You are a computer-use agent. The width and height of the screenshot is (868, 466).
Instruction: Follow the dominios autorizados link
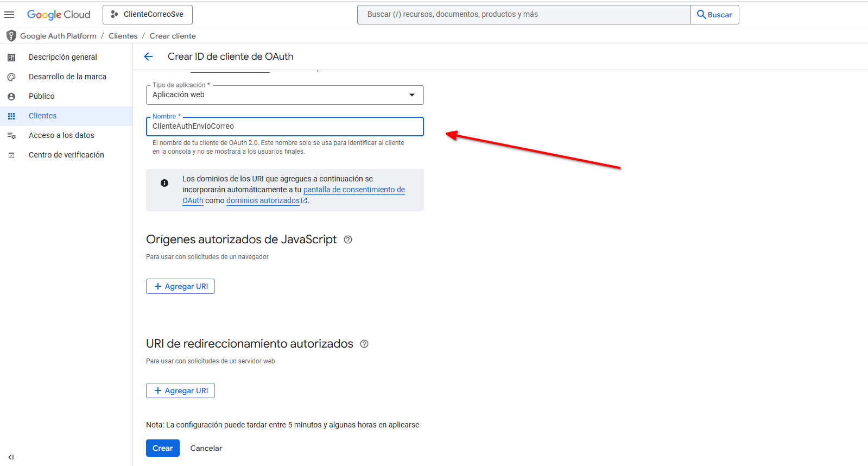(263, 200)
